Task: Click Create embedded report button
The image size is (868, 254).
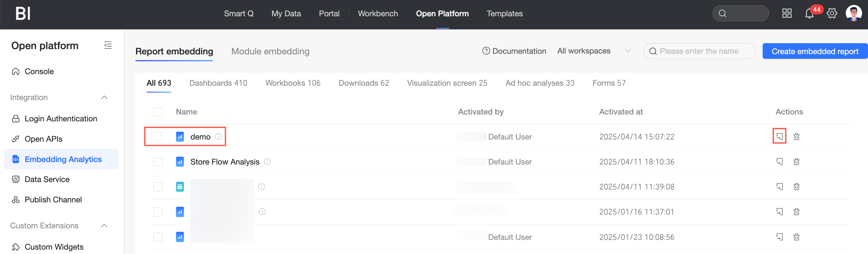Action: pos(815,51)
